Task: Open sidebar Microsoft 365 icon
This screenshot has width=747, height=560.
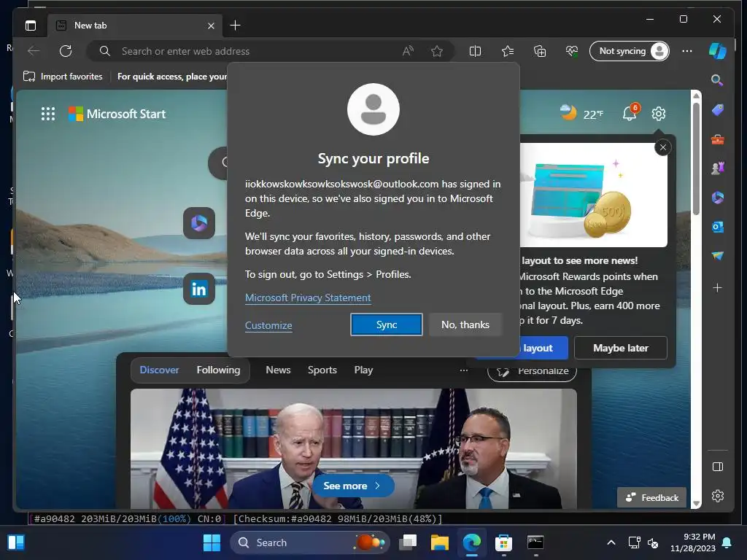Action: click(718, 198)
